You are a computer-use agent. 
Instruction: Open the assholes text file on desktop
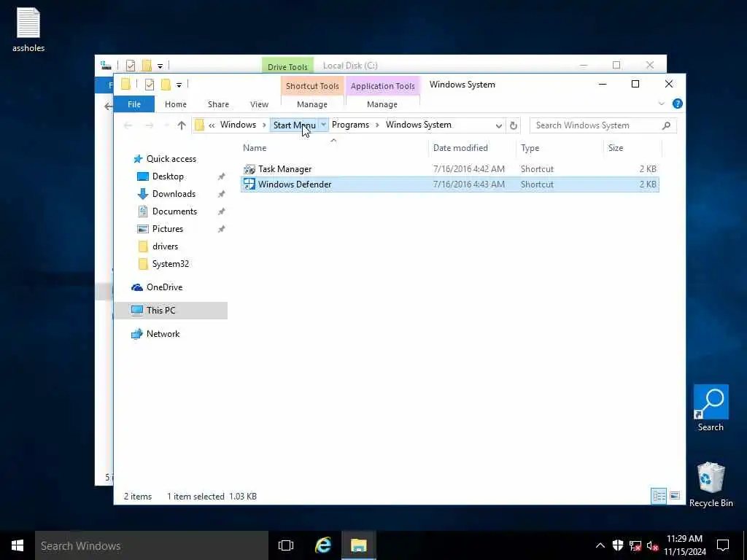28,29
